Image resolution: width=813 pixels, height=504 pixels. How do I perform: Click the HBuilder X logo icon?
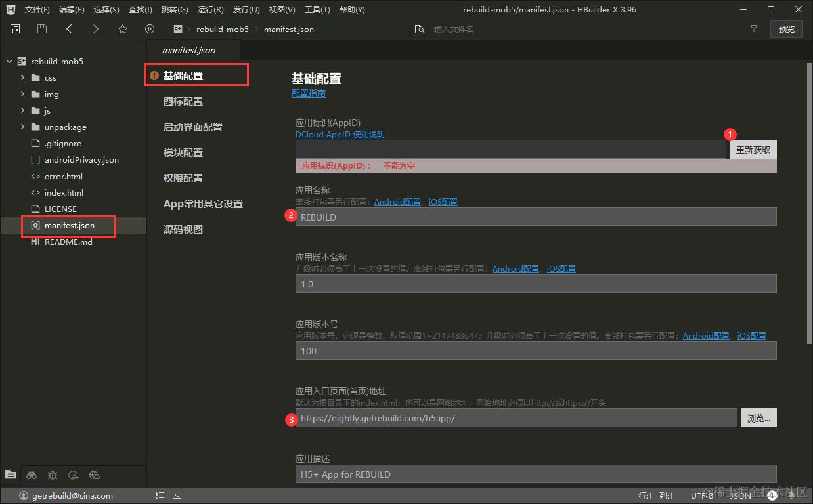coord(11,9)
